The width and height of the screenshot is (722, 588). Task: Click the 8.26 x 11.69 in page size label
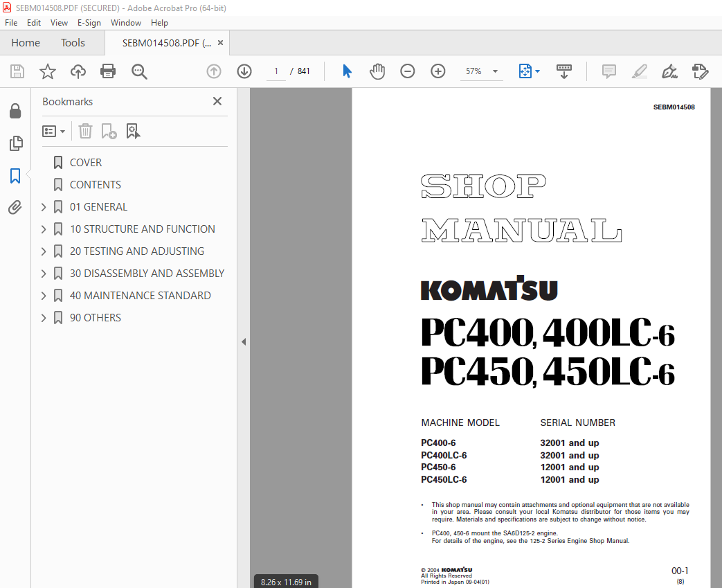(x=286, y=582)
